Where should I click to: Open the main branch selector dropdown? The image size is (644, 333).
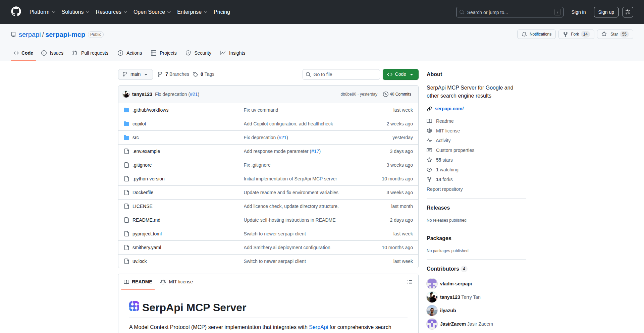135,74
